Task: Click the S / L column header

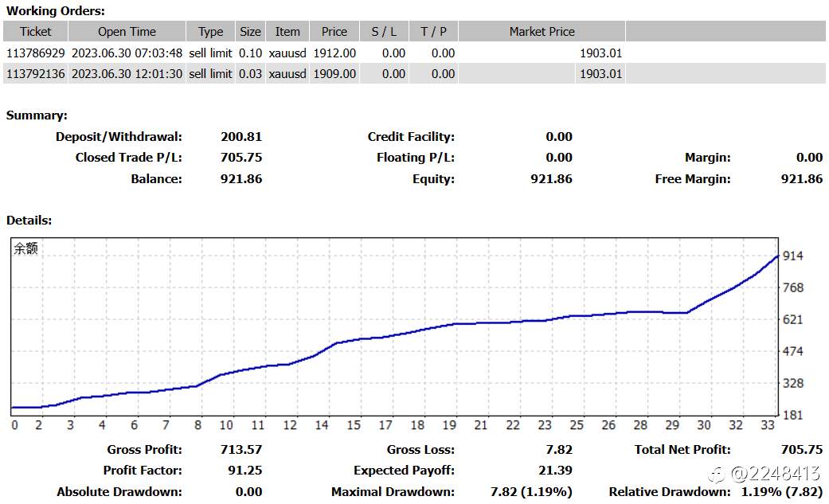Action: (384, 32)
